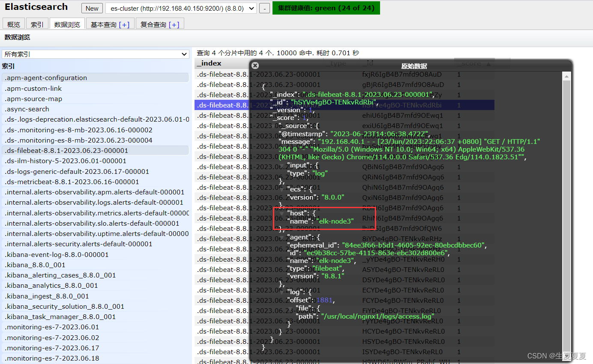593x364 pixels.
Task: Add a new 复合查询 tab via [+]
Action: 174,25
